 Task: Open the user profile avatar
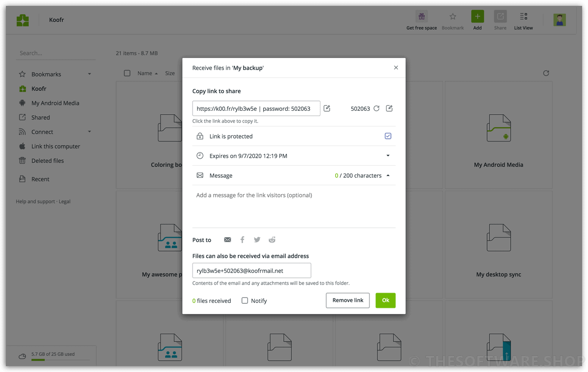(x=560, y=20)
